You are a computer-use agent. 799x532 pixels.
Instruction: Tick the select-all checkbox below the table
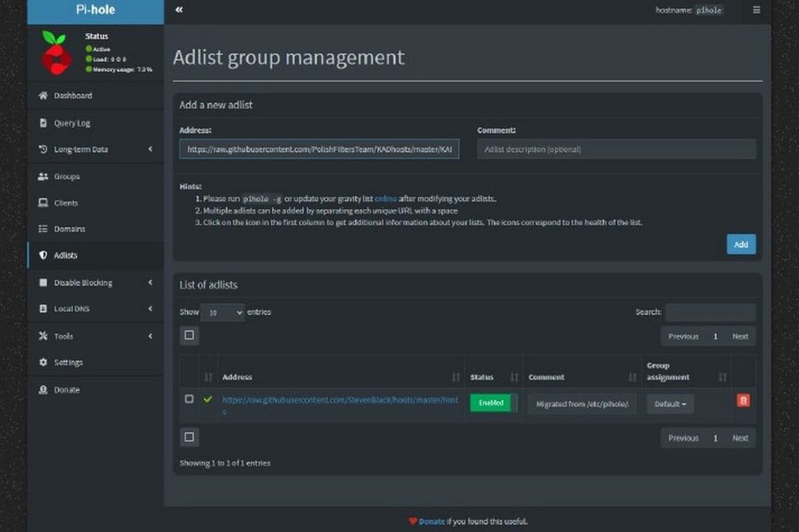click(189, 437)
